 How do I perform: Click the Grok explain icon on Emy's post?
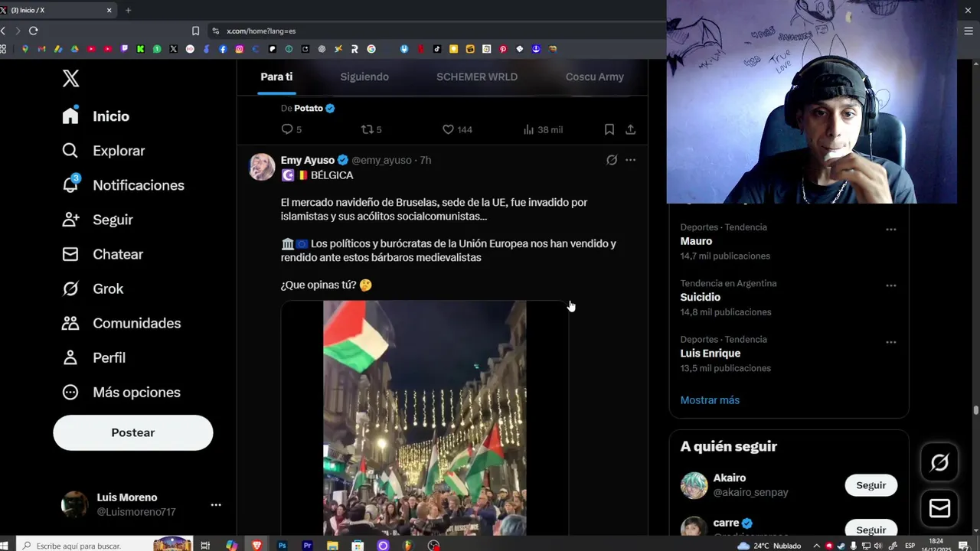coord(612,160)
